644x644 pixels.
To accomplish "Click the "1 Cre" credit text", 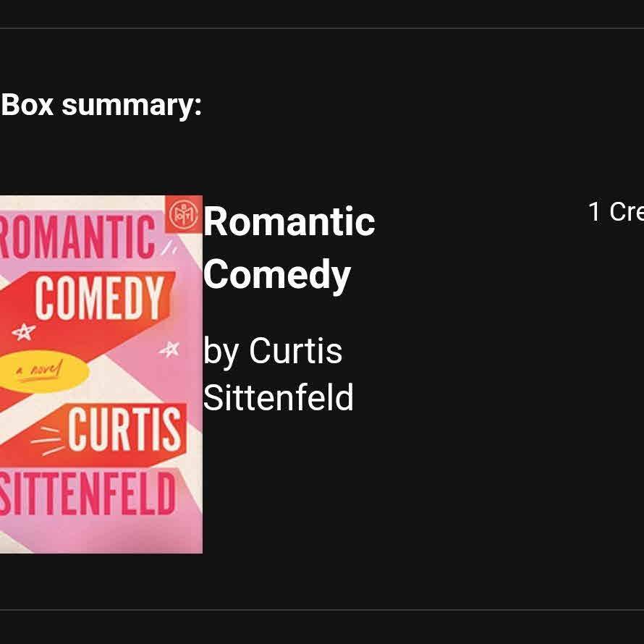I will [615, 212].
